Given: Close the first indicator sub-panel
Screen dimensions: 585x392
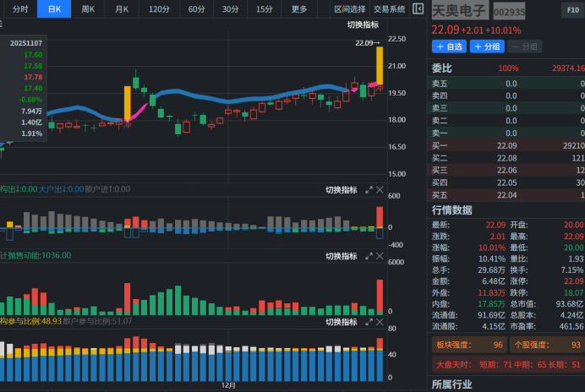Looking at the screenshot, I should pyautogui.click(x=380, y=190).
